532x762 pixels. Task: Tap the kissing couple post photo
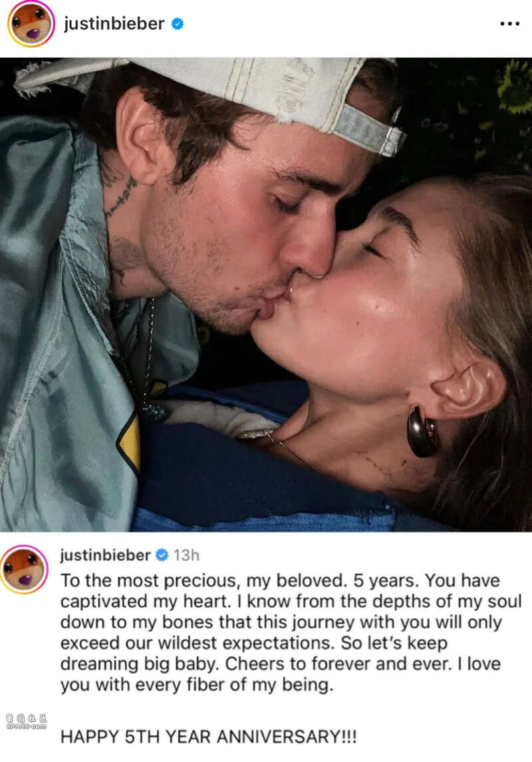[266, 295]
